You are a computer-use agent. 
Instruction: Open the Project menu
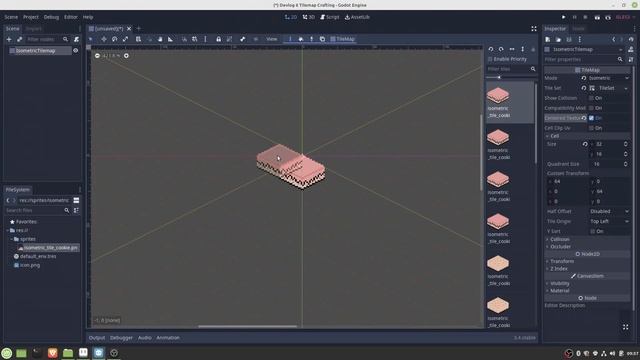click(31, 17)
